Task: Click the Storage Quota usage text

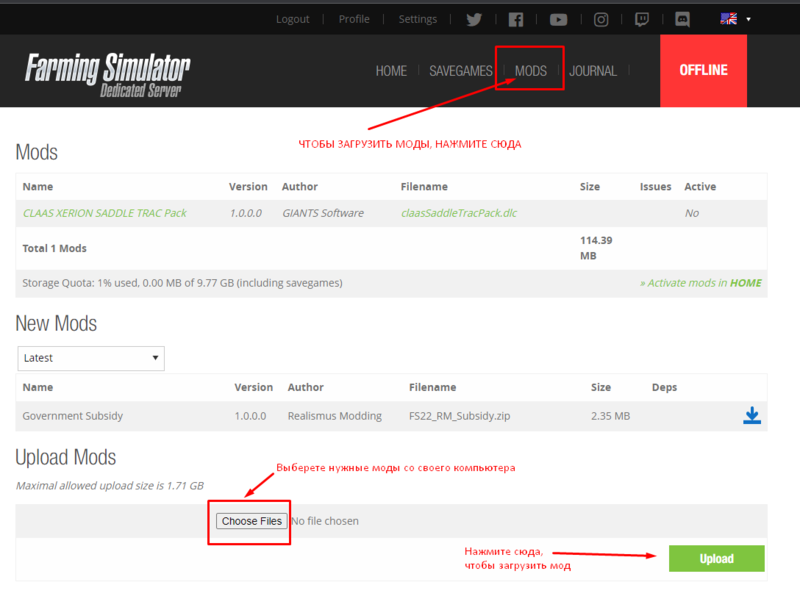Action: coord(182,283)
